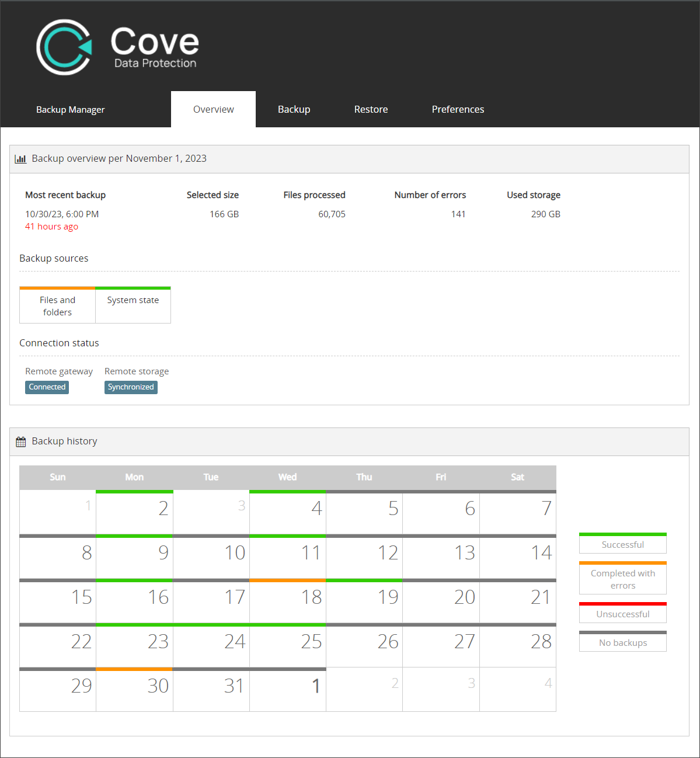Open the Files and folders backup source
This screenshot has height=758, width=700.
[57, 305]
